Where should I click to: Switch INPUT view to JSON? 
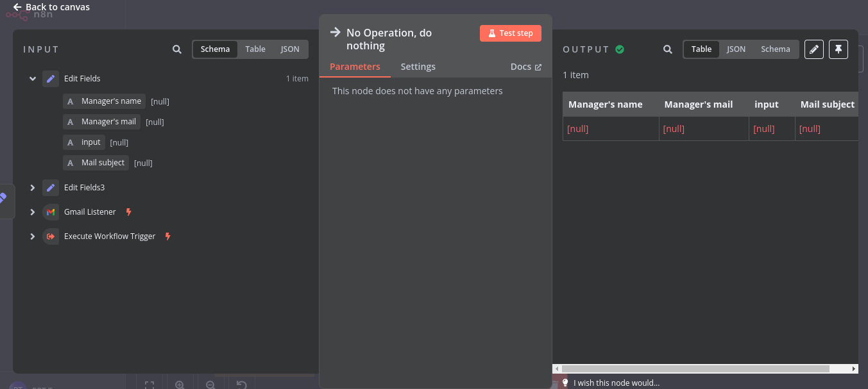pos(290,49)
